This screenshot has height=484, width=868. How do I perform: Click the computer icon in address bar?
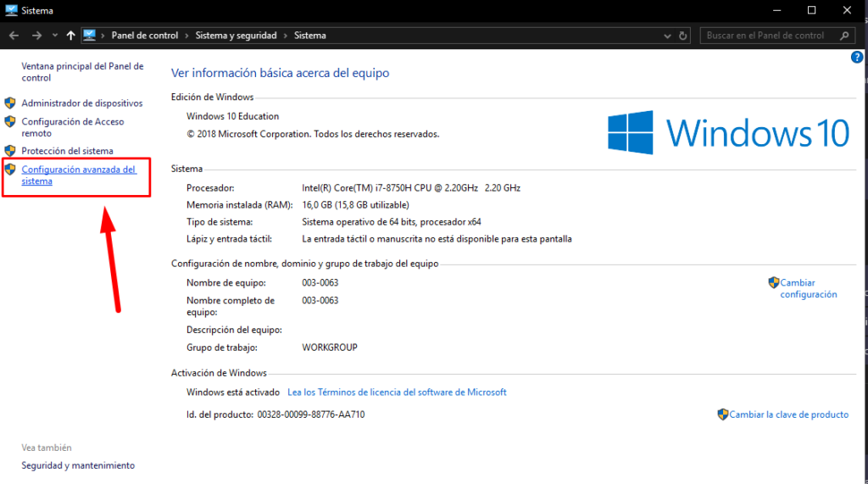pyautogui.click(x=89, y=36)
